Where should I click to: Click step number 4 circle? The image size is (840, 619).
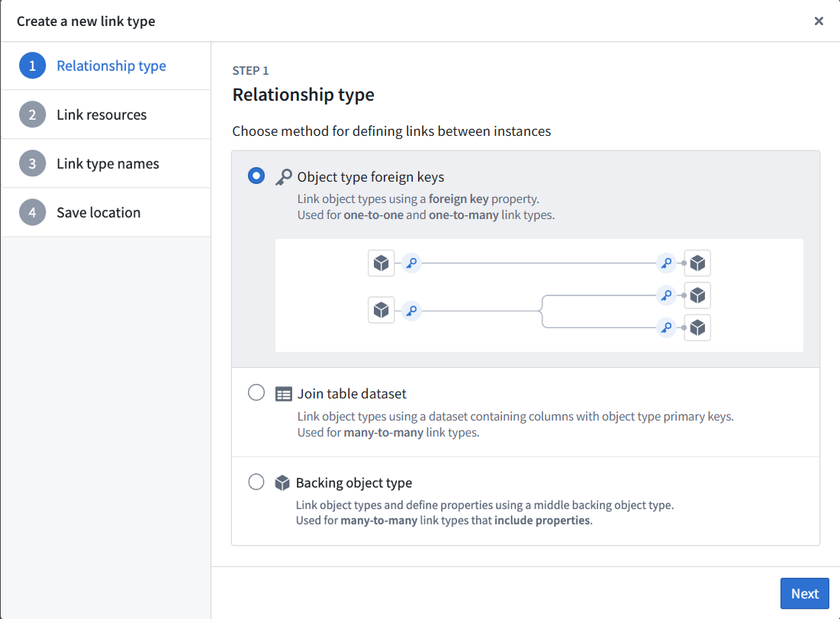pos(32,212)
